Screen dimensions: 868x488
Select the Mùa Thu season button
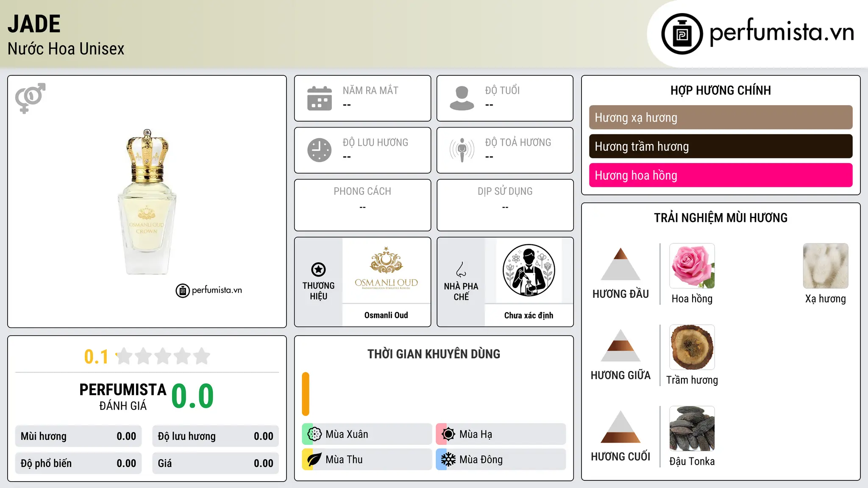[367, 459]
